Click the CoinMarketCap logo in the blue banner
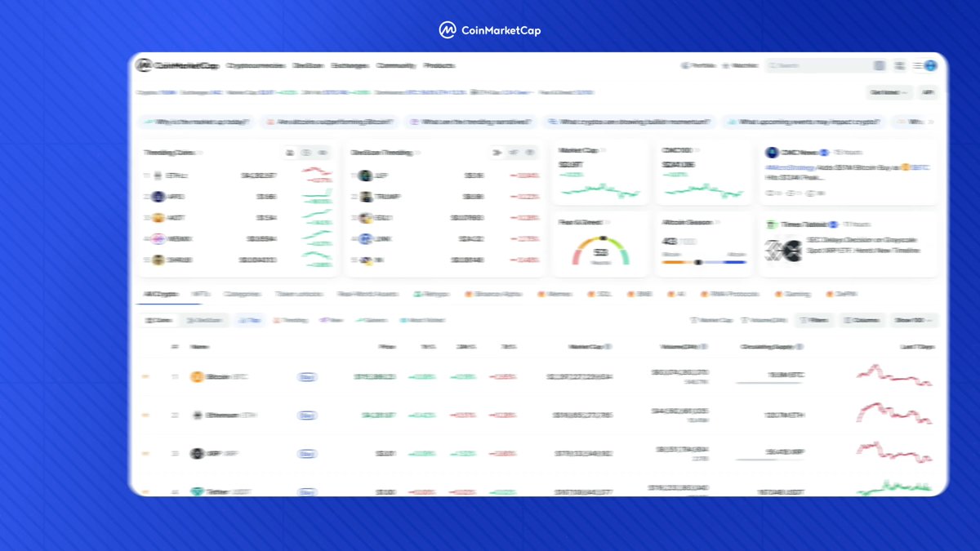This screenshot has width=980, height=551. pos(489,30)
